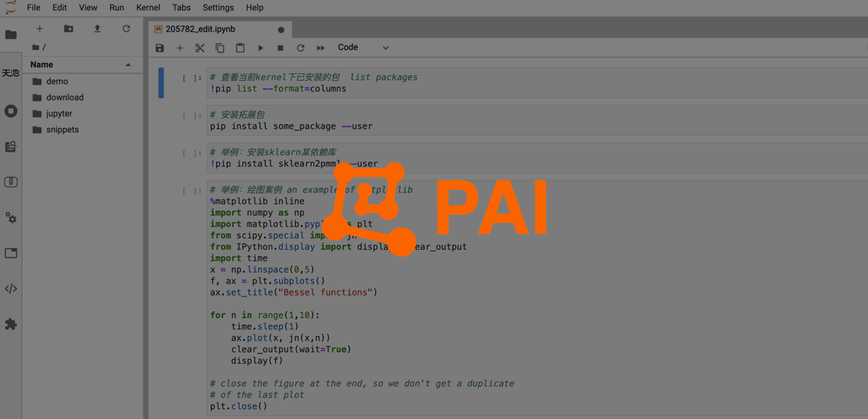
Task: Click the blue cell collapser bar
Action: click(x=161, y=83)
